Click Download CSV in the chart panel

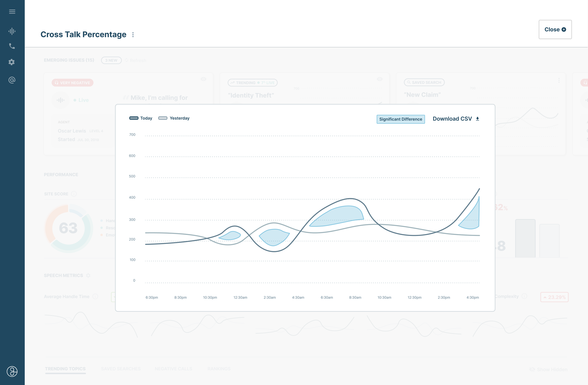point(452,118)
